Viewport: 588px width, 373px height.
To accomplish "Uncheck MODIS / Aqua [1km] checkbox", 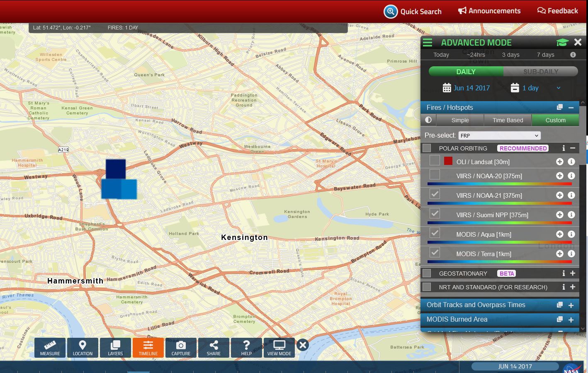I will point(435,233).
